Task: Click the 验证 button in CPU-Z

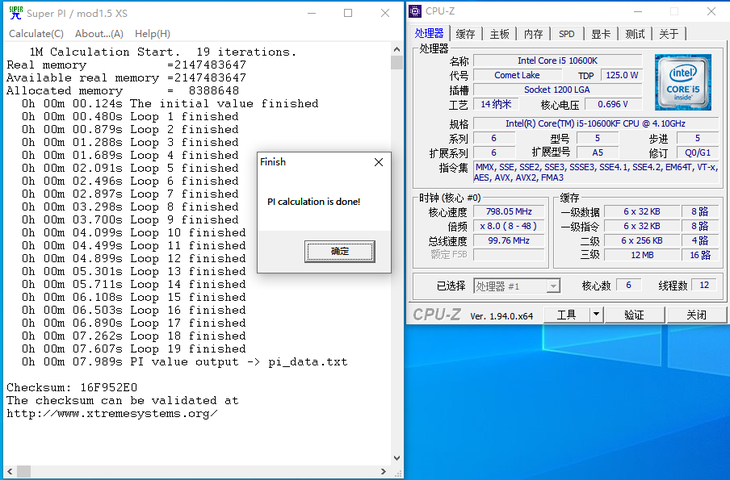Action: point(634,315)
